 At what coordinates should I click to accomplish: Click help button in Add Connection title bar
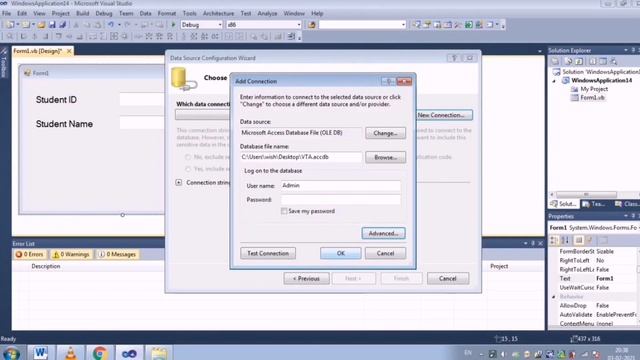click(x=388, y=82)
